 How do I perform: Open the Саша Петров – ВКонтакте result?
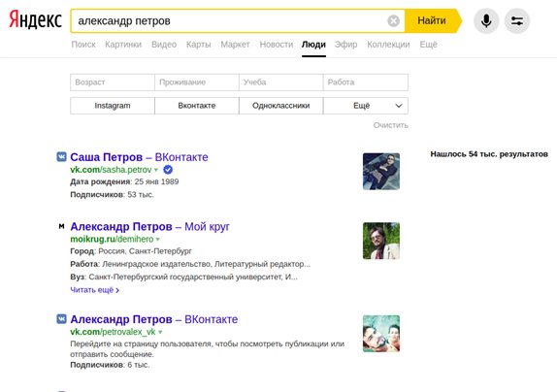140,157
